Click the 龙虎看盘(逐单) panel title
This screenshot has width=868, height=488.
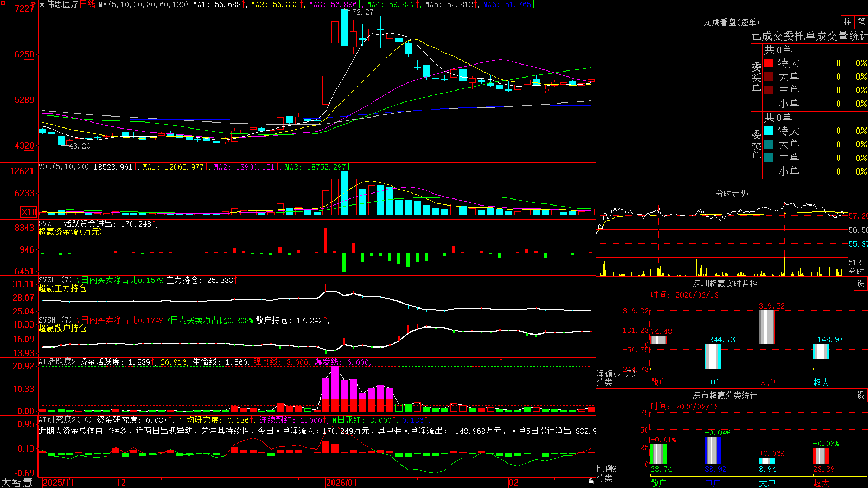[731, 22]
